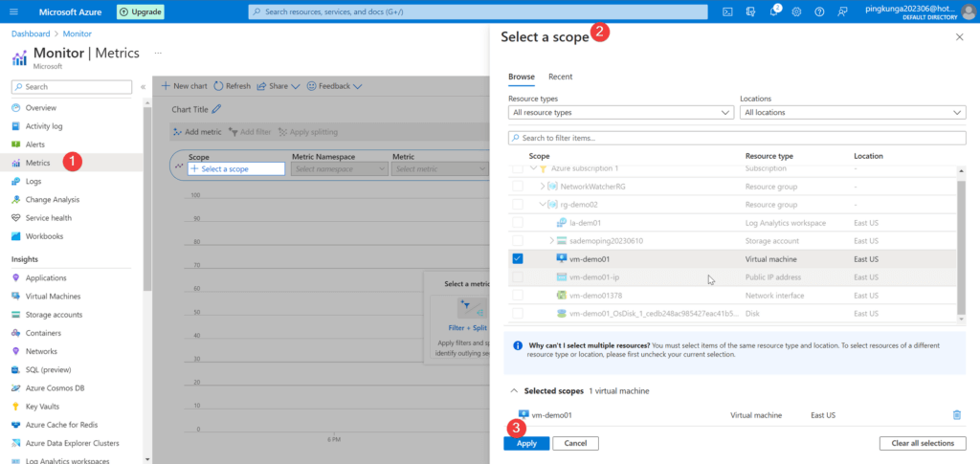Collapse the rg-demo02 resource group
Screen dimensions: 980x464
click(x=543, y=204)
